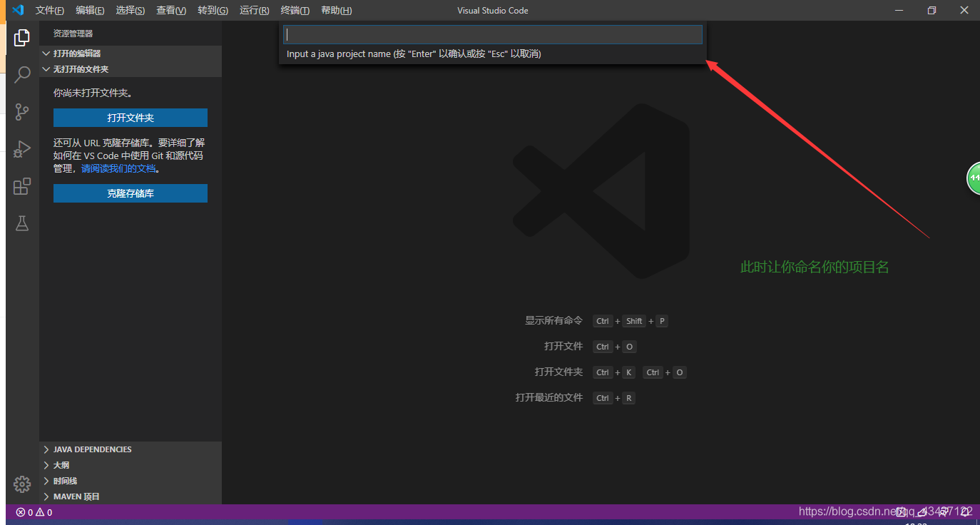
Task: Click the 打开文件夹 shortcut hint label
Action: tap(558, 372)
